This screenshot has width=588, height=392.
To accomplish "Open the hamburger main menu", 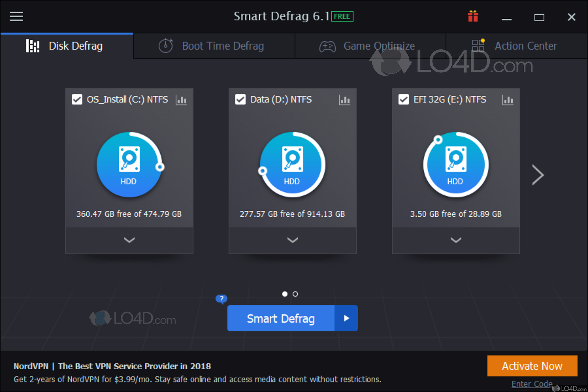I will (16, 17).
